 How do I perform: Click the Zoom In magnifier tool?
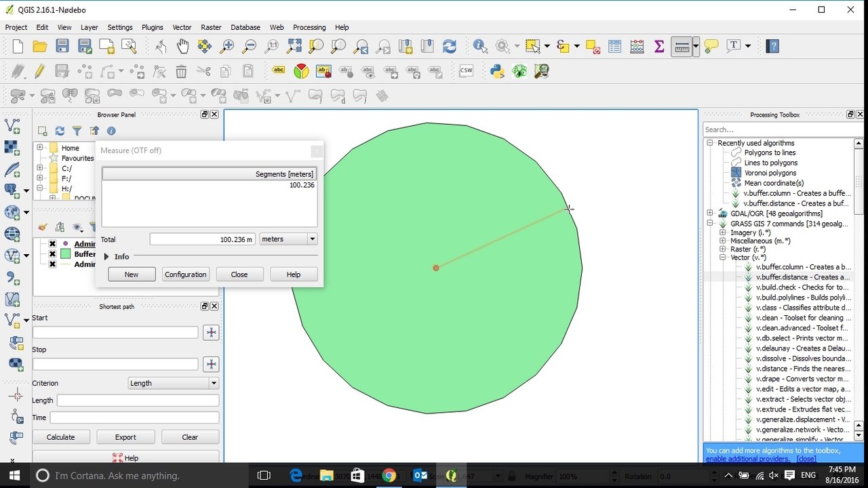click(226, 46)
